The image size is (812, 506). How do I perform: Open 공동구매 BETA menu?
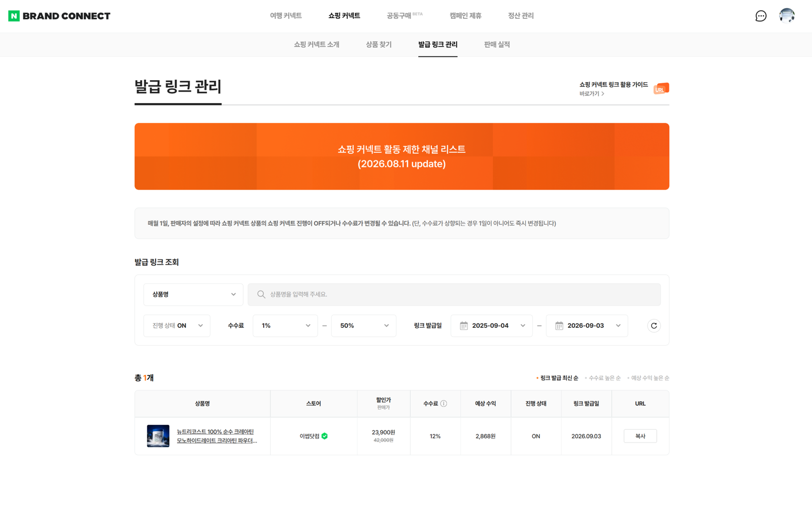coord(404,16)
